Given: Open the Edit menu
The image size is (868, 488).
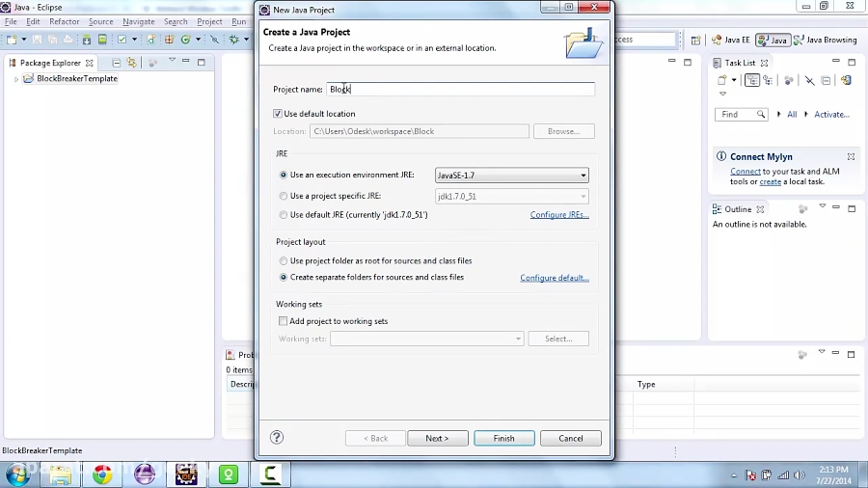Looking at the screenshot, I should 33,21.
